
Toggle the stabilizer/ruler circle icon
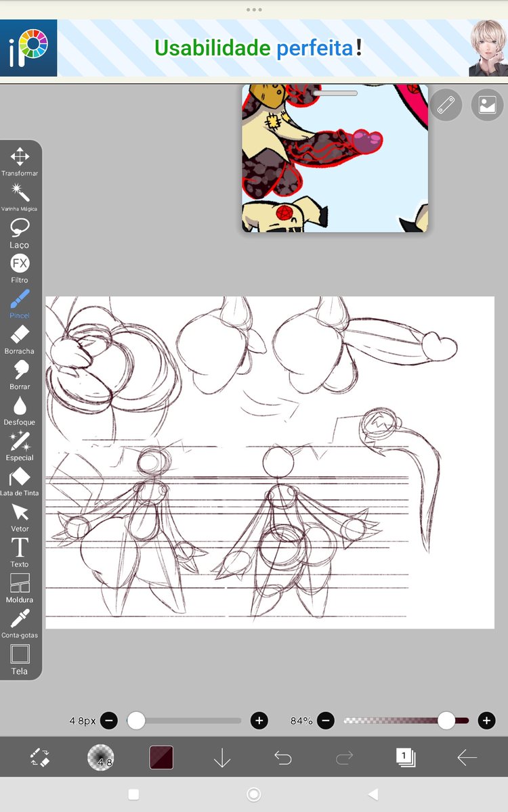click(446, 105)
